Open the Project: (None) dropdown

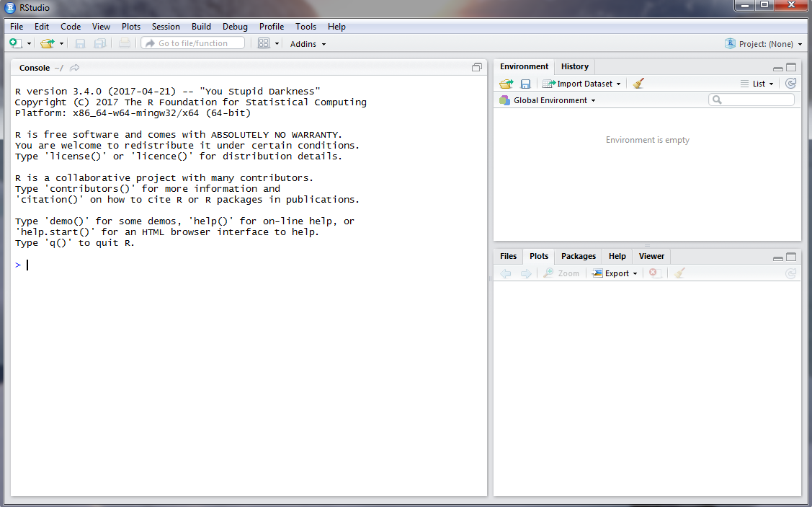point(764,44)
